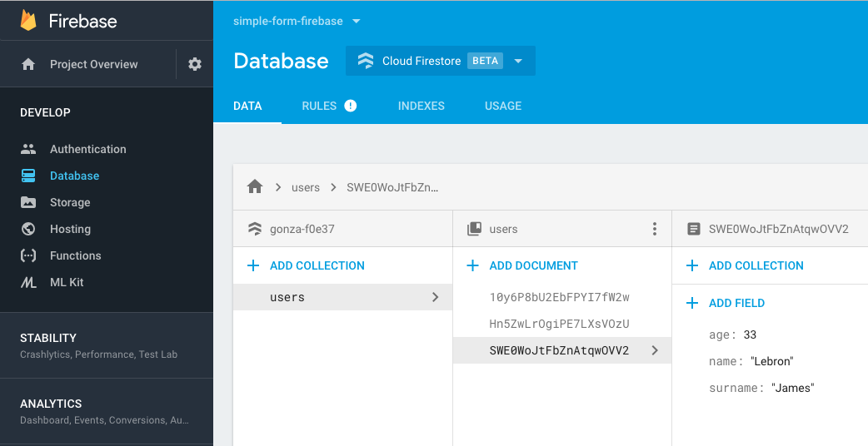Switch to the USAGE tab
The height and width of the screenshot is (446, 868).
pyautogui.click(x=503, y=107)
